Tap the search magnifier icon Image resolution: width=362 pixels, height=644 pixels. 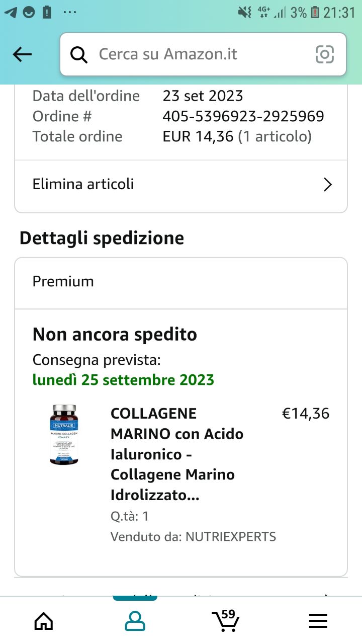[79, 54]
